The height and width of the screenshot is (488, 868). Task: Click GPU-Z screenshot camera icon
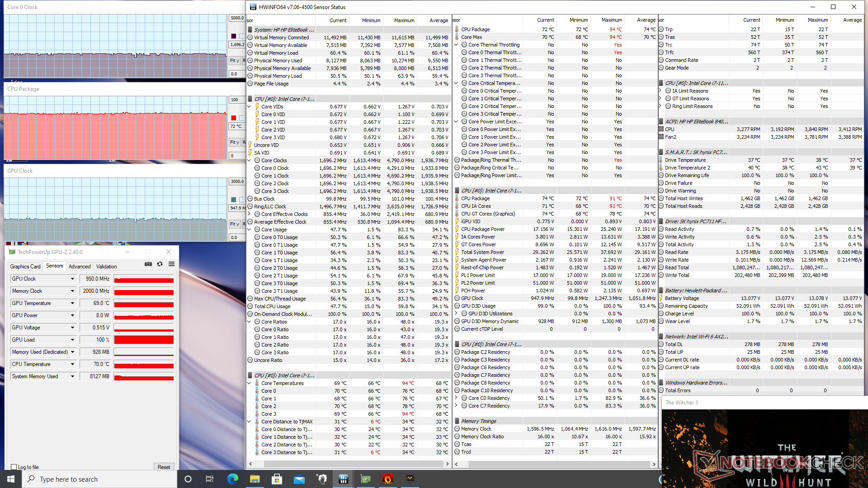148,264
